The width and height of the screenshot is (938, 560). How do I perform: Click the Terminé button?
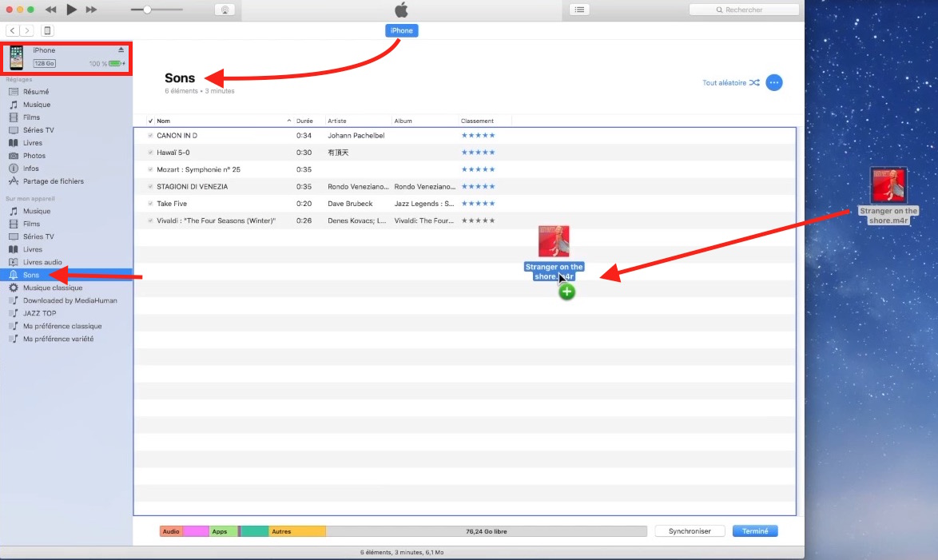pos(755,531)
